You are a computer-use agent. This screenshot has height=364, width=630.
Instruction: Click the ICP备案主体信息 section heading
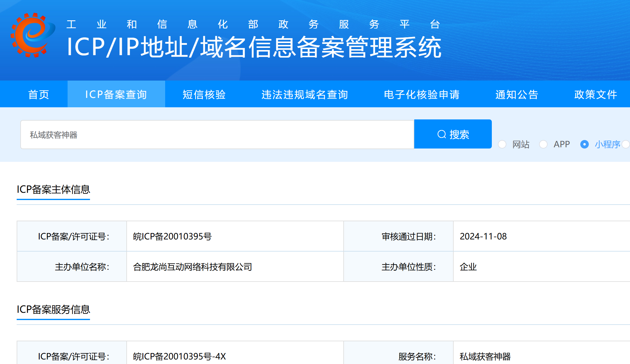(53, 189)
